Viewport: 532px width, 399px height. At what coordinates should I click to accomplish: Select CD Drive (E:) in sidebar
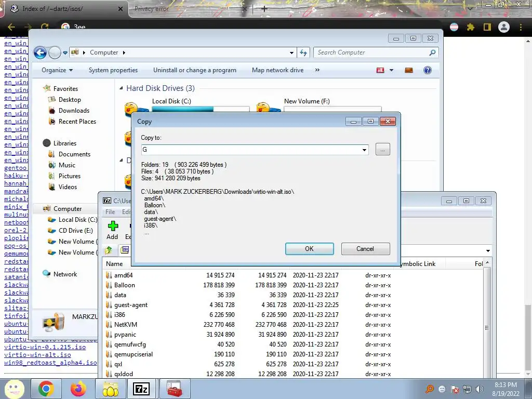pyautogui.click(x=75, y=230)
